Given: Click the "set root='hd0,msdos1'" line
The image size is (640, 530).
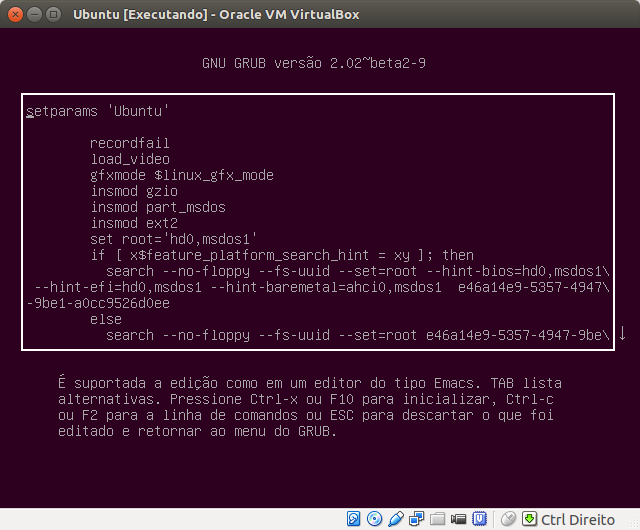Looking at the screenshot, I should (173, 239).
